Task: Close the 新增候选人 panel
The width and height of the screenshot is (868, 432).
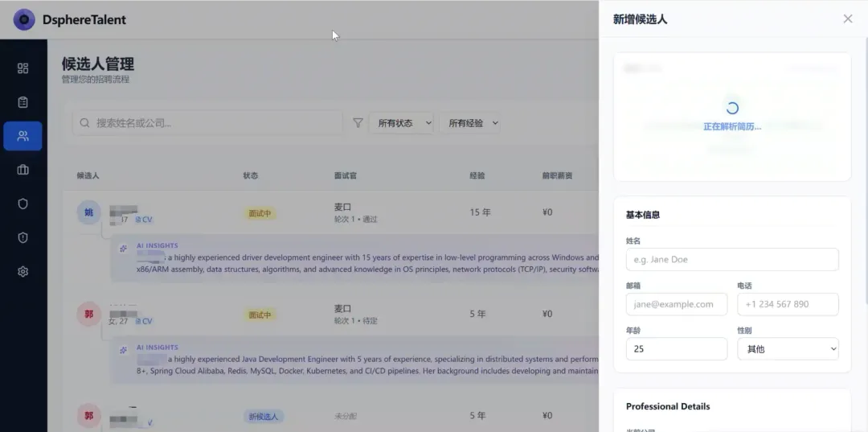Action: [848, 19]
